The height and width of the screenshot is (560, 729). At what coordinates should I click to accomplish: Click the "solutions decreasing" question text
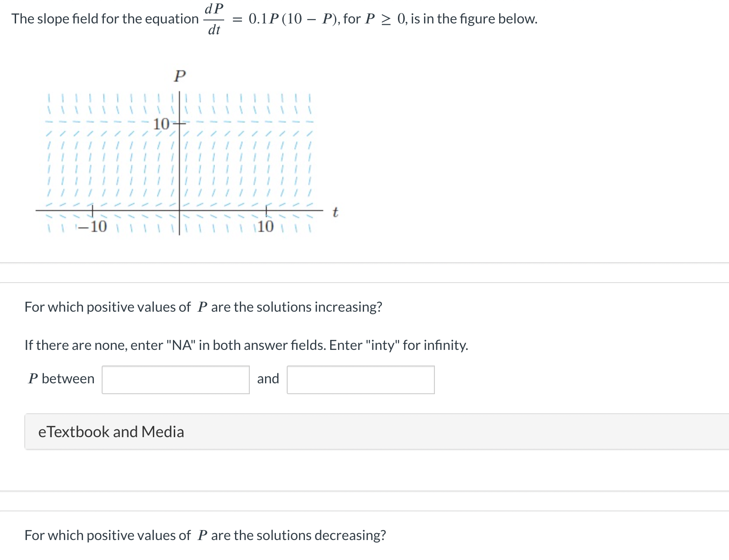[205, 535]
